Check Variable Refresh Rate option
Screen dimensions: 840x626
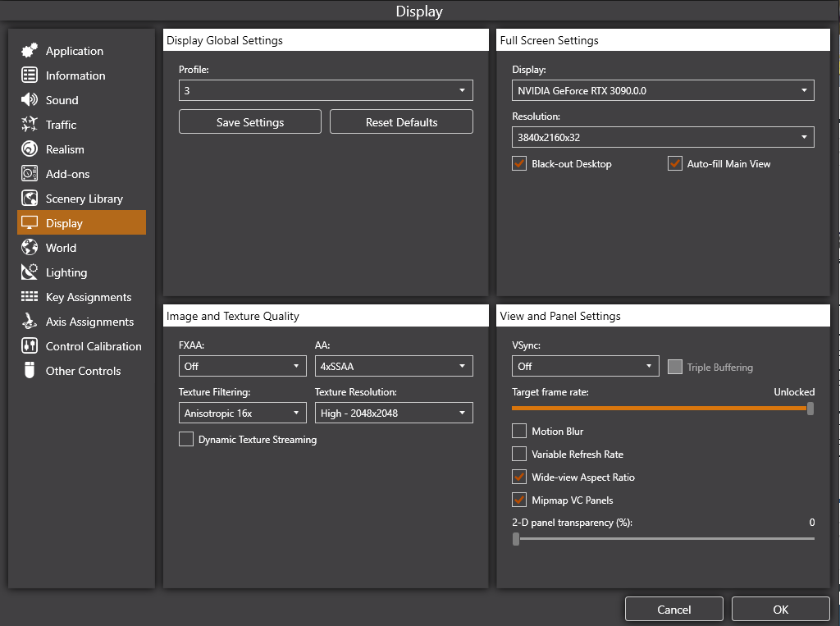coord(519,454)
